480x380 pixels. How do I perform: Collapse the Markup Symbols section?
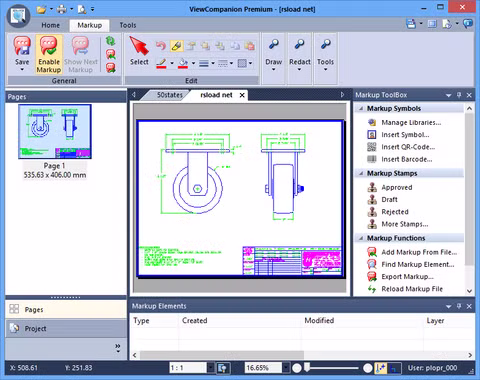click(x=361, y=108)
